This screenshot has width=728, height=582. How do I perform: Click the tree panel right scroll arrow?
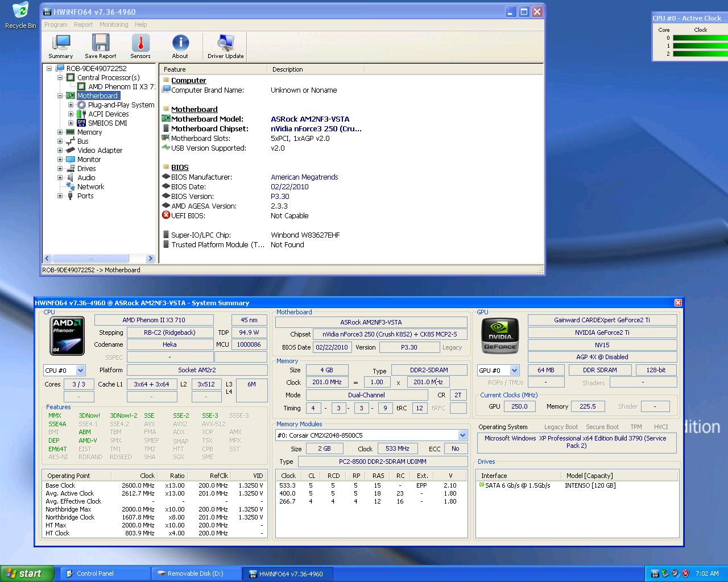[x=150, y=259]
